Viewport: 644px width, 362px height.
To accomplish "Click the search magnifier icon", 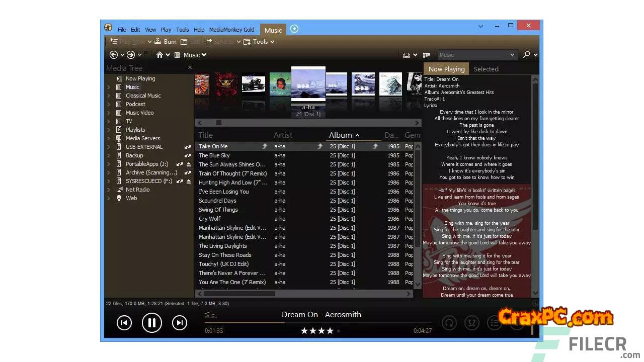I will pyautogui.click(x=526, y=55).
